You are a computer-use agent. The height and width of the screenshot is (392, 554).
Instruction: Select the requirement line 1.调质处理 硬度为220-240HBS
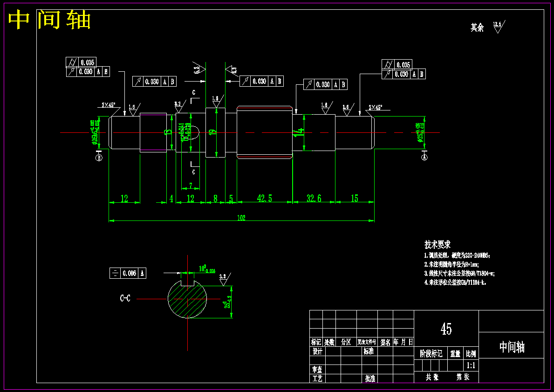(x=457, y=255)
